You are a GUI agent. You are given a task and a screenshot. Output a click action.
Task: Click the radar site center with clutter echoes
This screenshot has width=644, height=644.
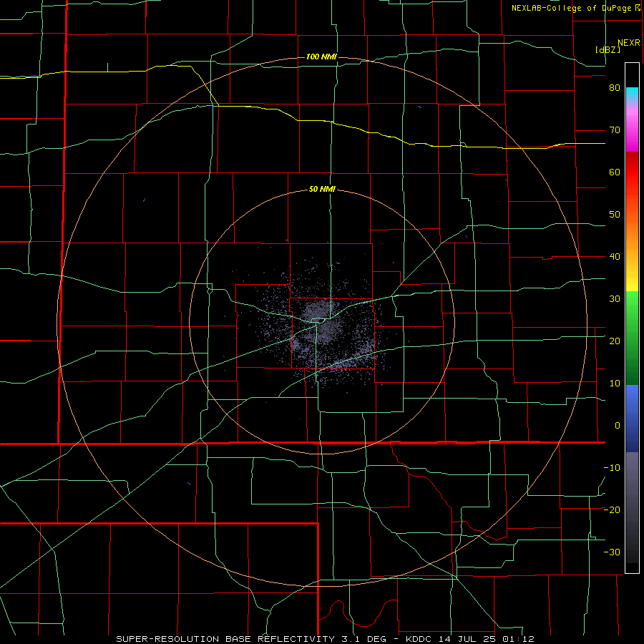pyautogui.click(x=321, y=323)
